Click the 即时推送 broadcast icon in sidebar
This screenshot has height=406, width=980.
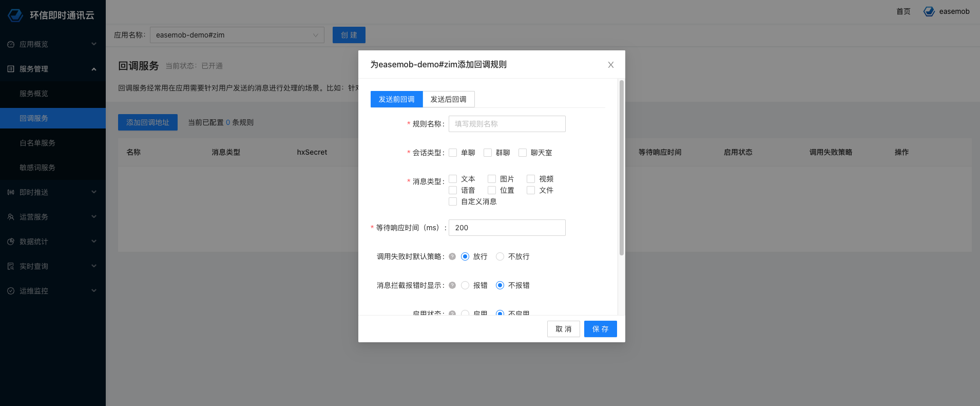(x=11, y=192)
